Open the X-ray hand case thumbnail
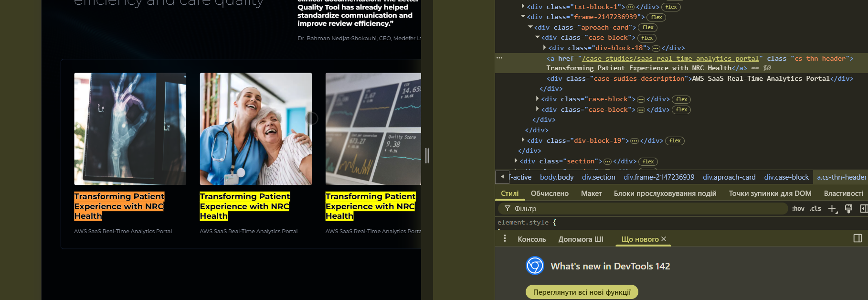The height and width of the screenshot is (300, 868). [x=130, y=129]
